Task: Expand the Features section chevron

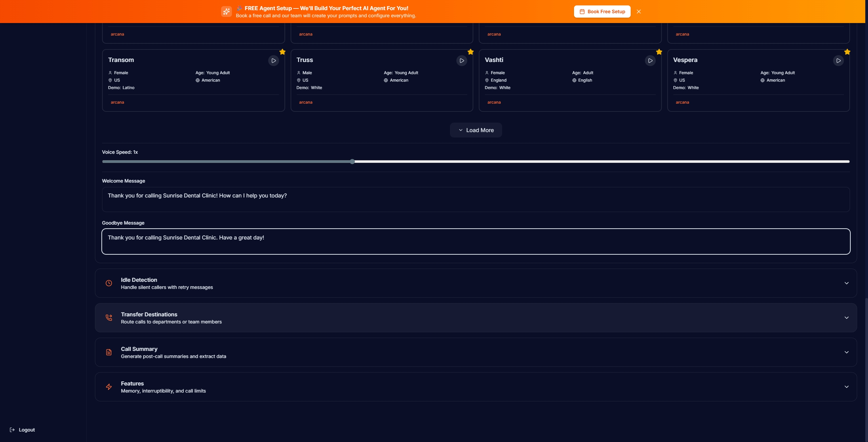Action: tap(846, 387)
